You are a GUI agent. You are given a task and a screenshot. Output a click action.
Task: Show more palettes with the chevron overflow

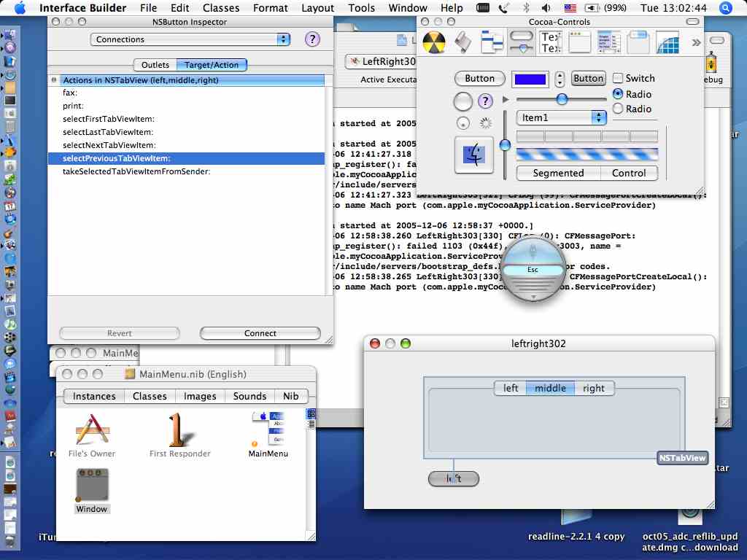coord(695,43)
